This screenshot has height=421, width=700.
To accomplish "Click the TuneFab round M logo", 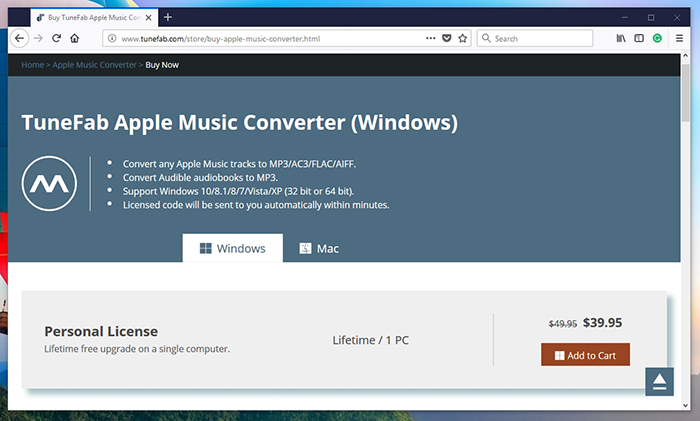I will click(49, 183).
